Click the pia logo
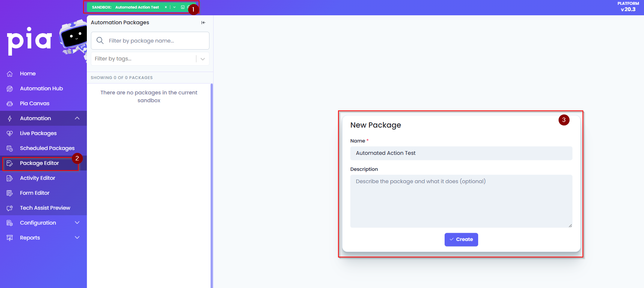This screenshot has height=288, width=644. 29,40
